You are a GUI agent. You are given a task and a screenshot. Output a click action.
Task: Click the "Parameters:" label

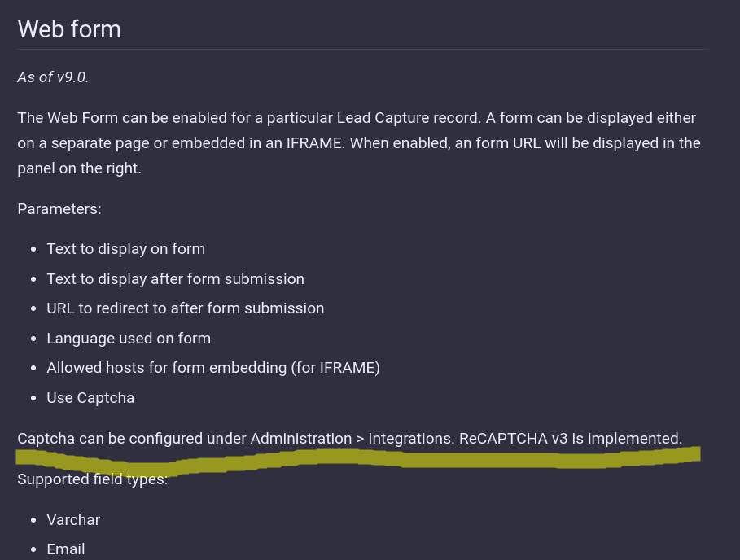59,209
